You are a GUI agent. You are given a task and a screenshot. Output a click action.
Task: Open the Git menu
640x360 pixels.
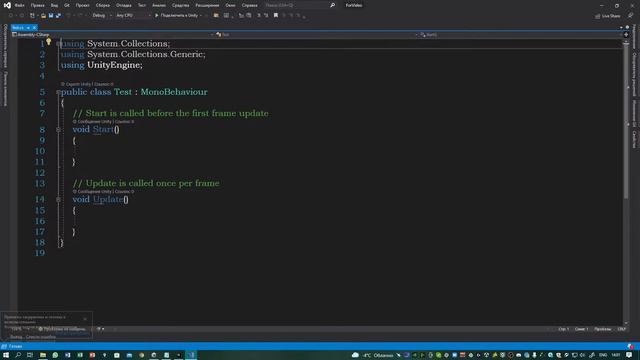[67, 5]
